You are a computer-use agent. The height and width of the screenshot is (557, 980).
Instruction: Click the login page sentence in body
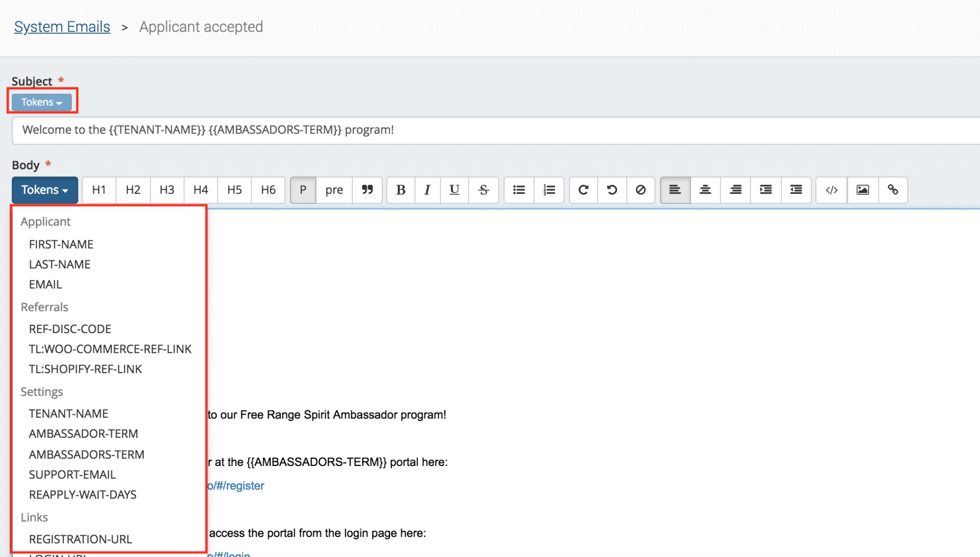tap(317, 533)
